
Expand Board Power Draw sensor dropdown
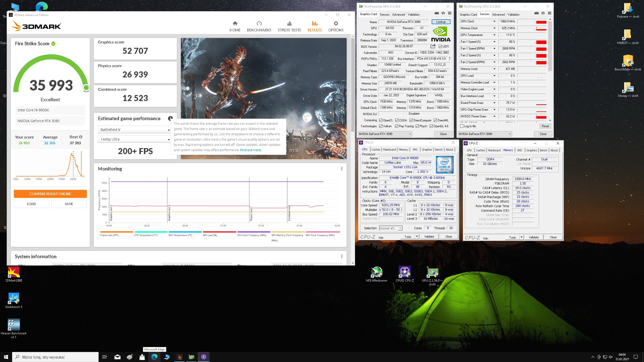(x=494, y=103)
